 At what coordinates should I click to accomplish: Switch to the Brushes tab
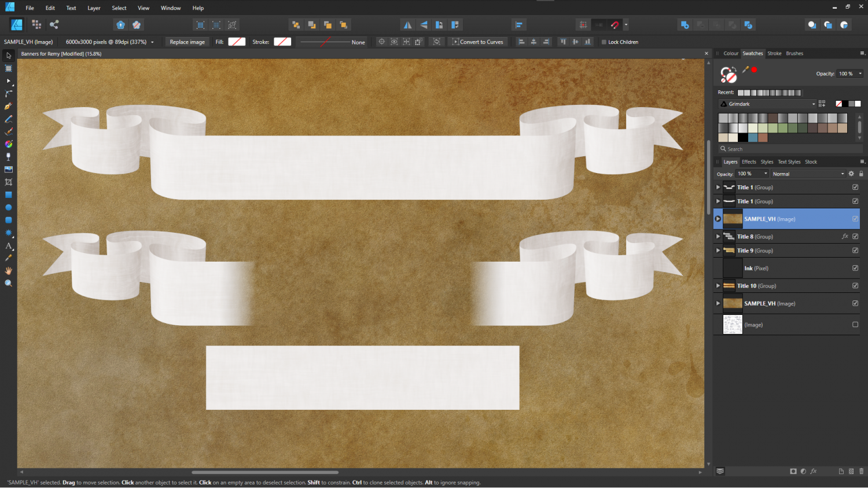point(795,53)
